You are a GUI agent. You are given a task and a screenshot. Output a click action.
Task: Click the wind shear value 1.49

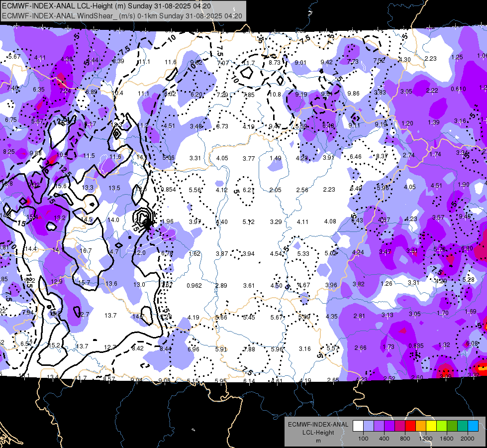pyautogui.click(x=276, y=158)
